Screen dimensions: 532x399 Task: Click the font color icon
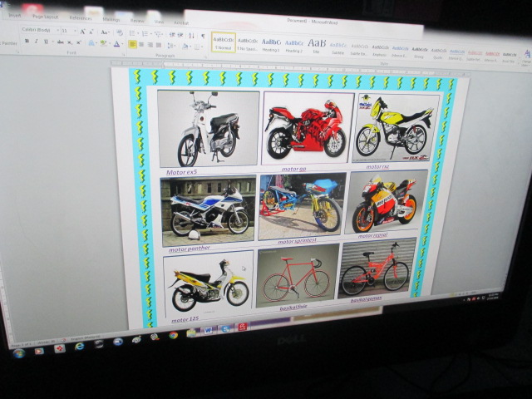click(116, 44)
